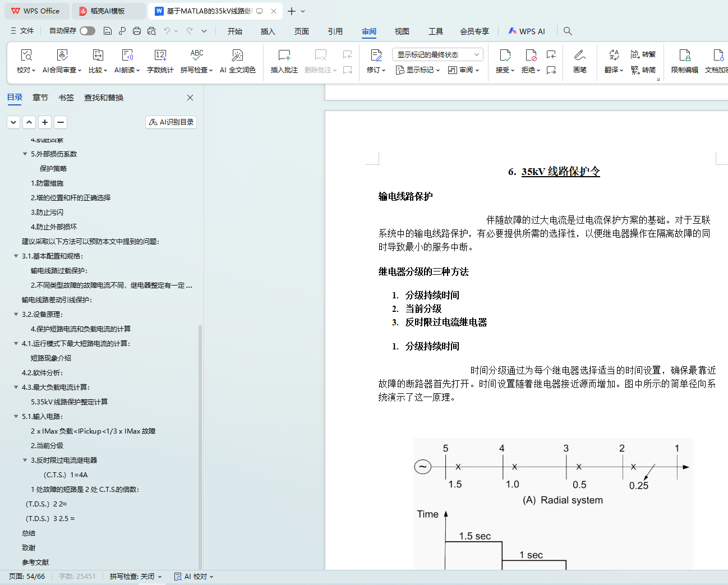Collapse the 5.外部损伤系数 outline item

tap(25, 154)
